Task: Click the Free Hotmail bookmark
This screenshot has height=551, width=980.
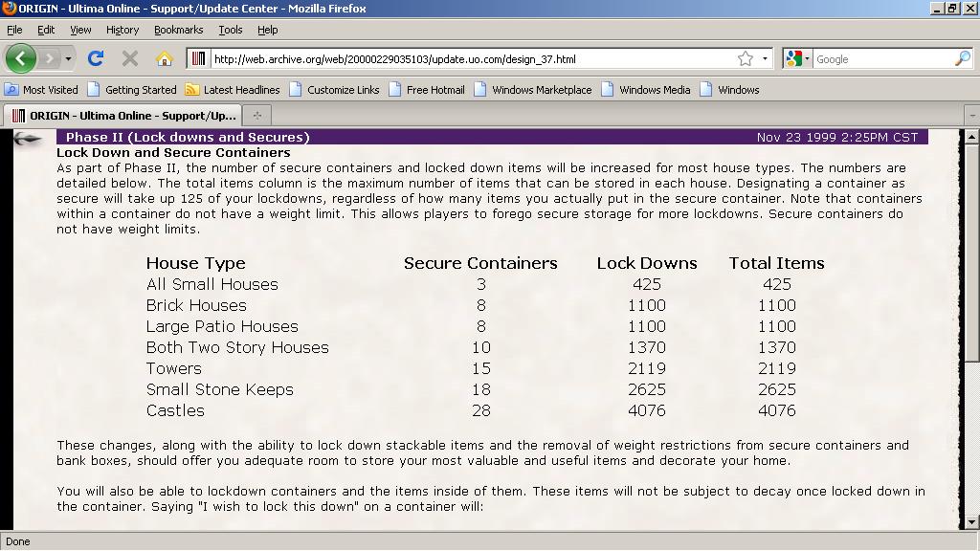Action: click(x=427, y=90)
